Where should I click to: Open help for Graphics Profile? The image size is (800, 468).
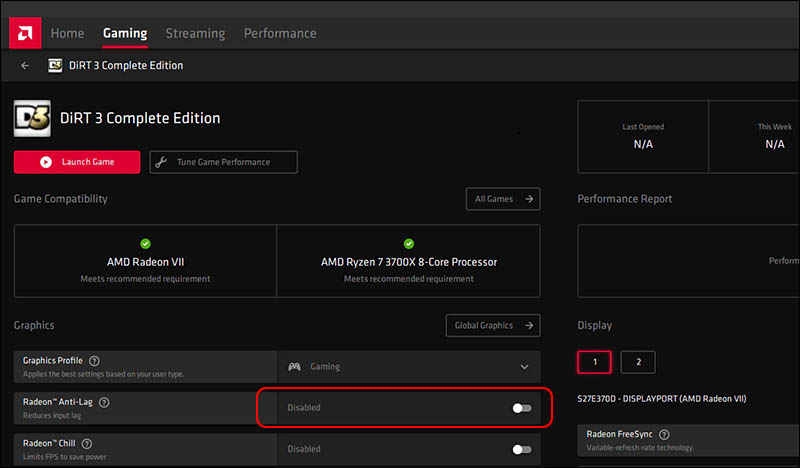click(94, 361)
